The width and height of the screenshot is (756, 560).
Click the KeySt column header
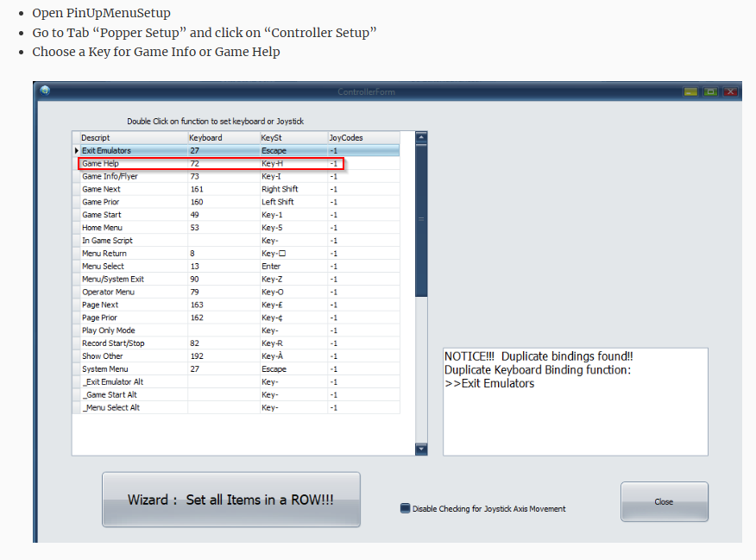(x=294, y=138)
